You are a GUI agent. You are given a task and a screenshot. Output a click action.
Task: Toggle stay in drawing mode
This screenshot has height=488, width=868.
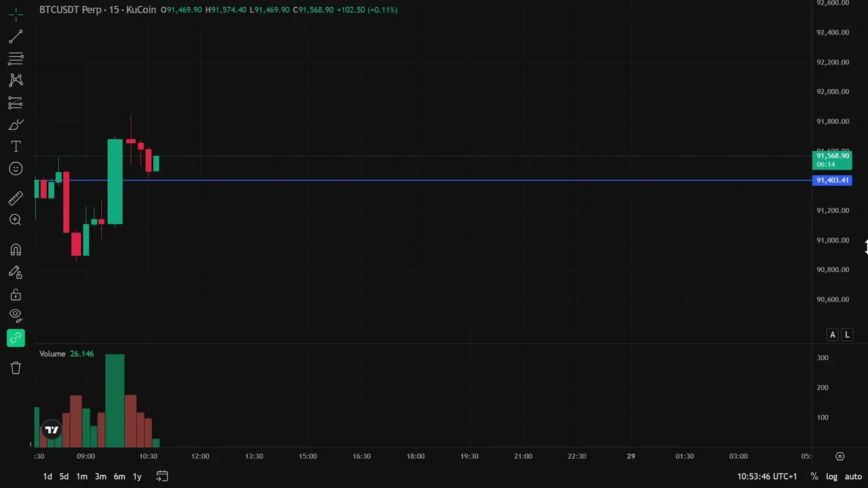coord(16,272)
